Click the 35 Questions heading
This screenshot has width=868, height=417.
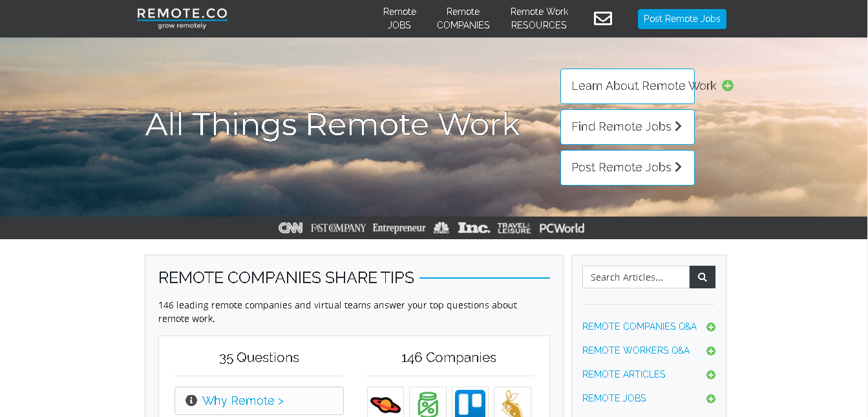(x=259, y=358)
